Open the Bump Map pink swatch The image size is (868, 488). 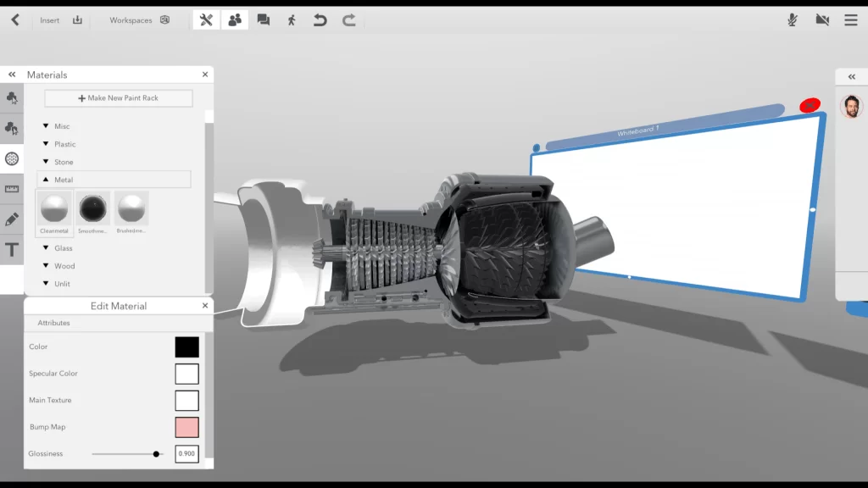point(186,427)
